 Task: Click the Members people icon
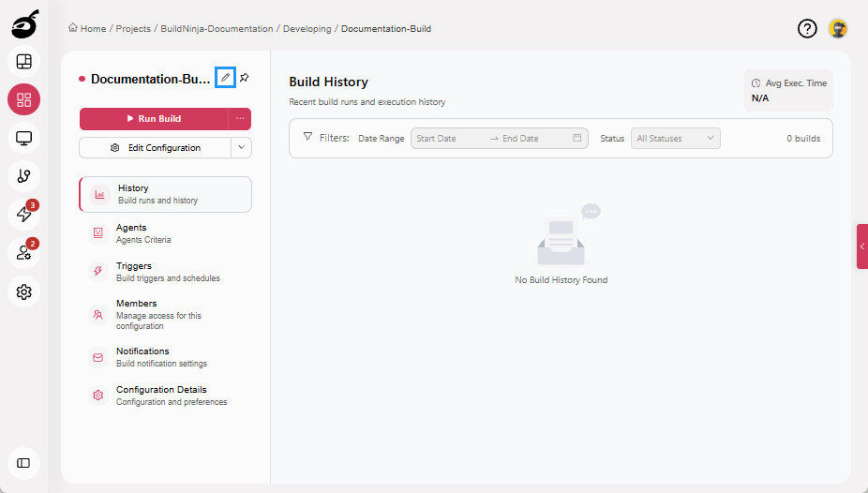98,314
